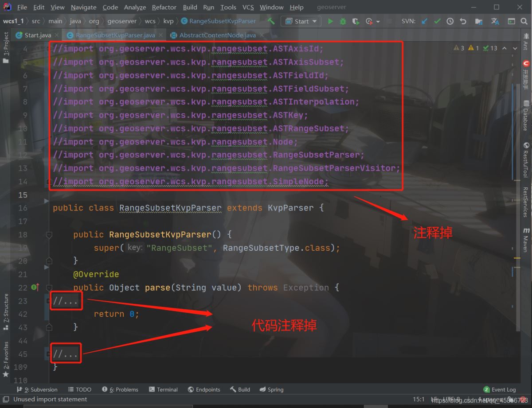Screen dimensions: 532x408
Task: Open the Start run configuration dropdown
Action: 301,21
